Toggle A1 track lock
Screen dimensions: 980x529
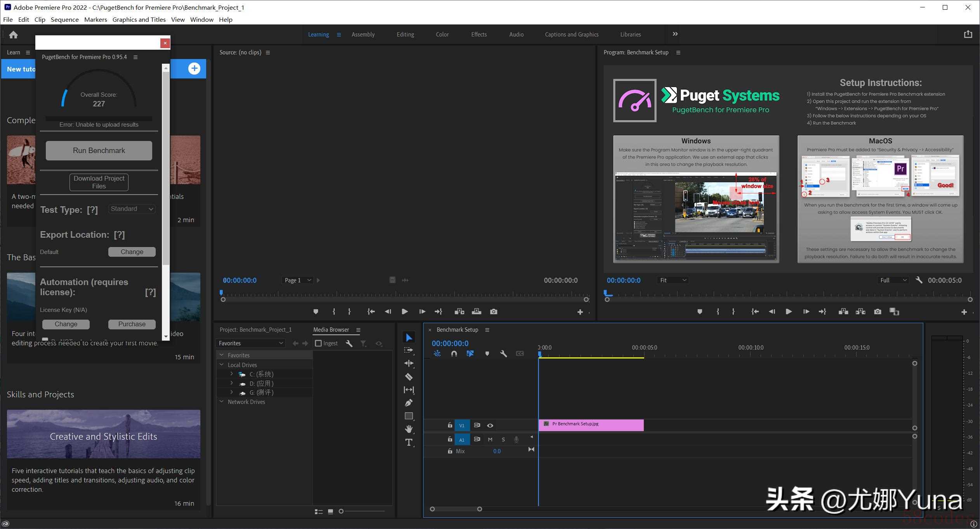coord(450,439)
